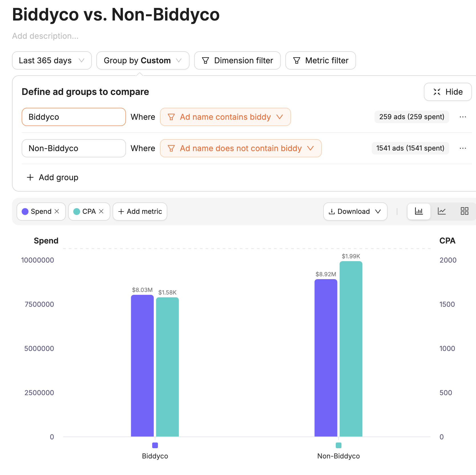Hide the ad groups definition panel
This screenshot has height=475, width=476.
point(448,92)
